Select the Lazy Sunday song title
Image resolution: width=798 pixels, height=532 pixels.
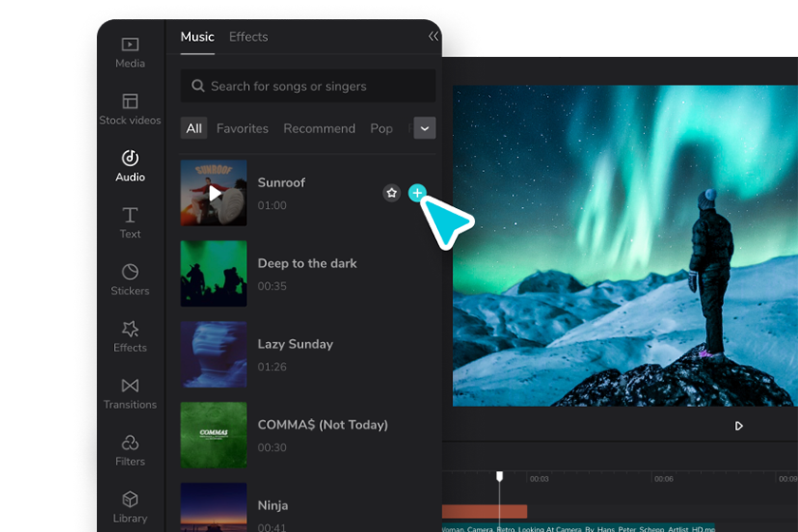[x=295, y=345]
